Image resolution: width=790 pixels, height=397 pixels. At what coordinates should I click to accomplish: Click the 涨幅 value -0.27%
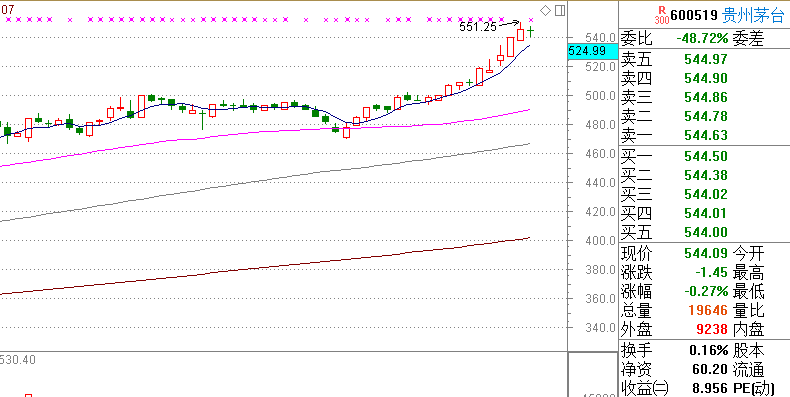(x=706, y=292)
